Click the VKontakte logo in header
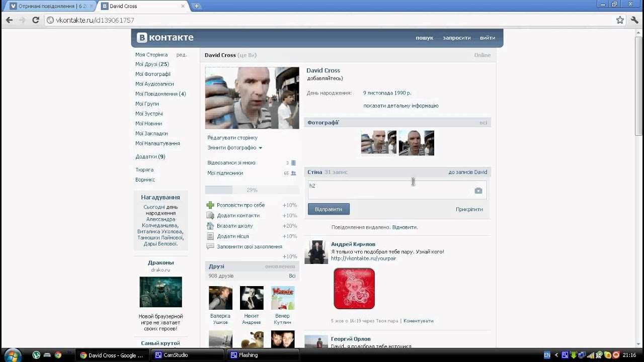The image size is (644, 362). click(166, 38)
